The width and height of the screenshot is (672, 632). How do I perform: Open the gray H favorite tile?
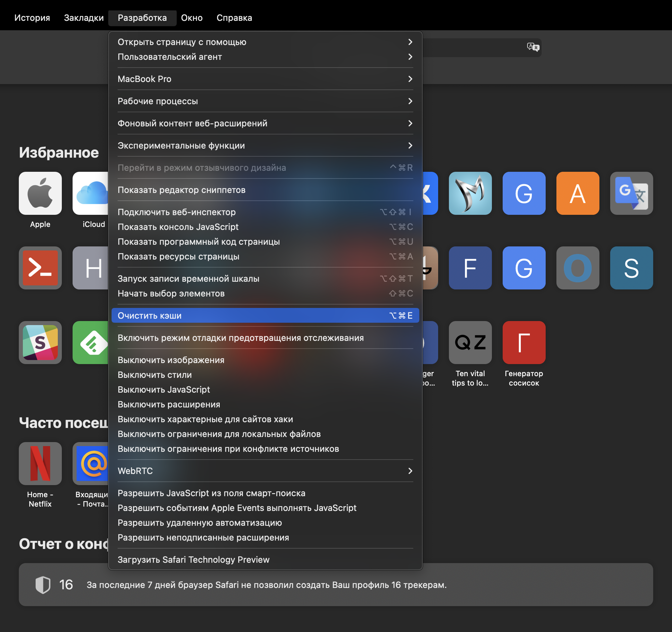(91, 268)
